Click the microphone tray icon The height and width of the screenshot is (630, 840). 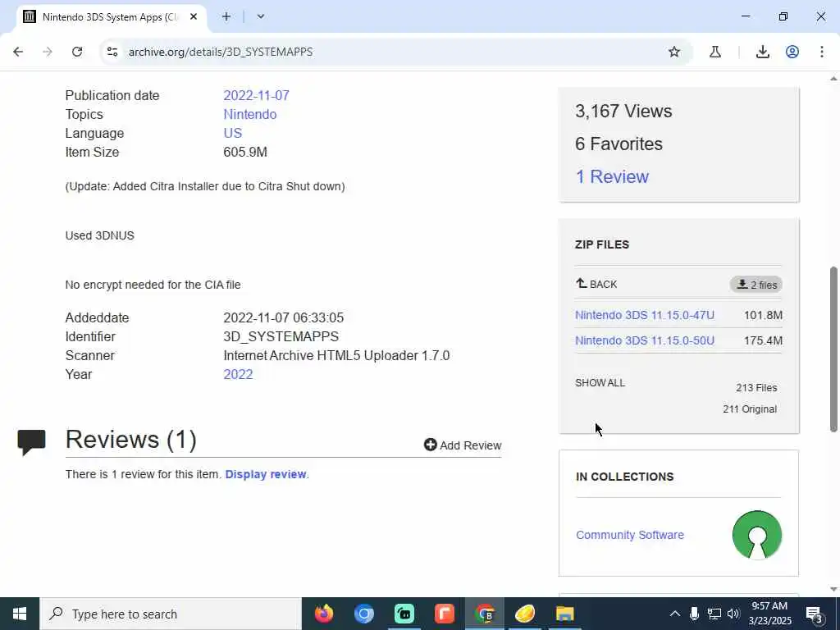694,614
